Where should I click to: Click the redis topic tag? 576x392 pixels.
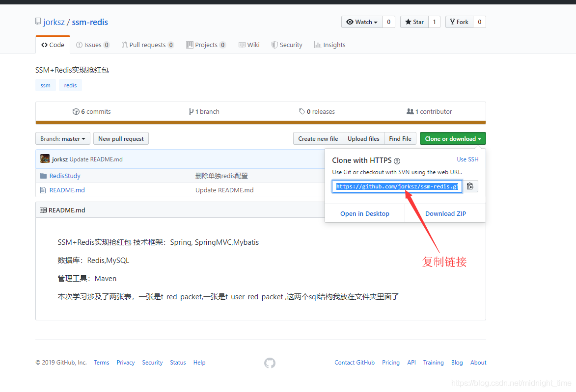tap(71, 85)
